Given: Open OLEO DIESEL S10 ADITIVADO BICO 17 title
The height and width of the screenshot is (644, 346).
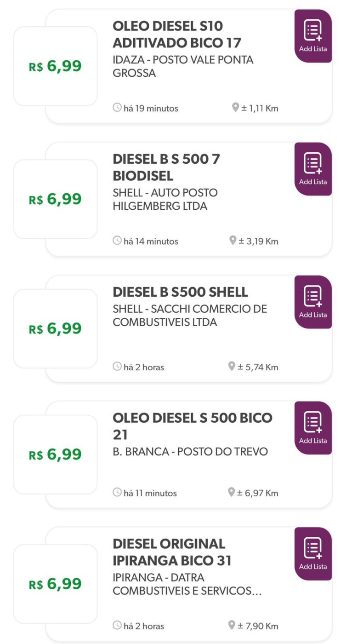Looking at the screenshot, I should pos(177,34).
